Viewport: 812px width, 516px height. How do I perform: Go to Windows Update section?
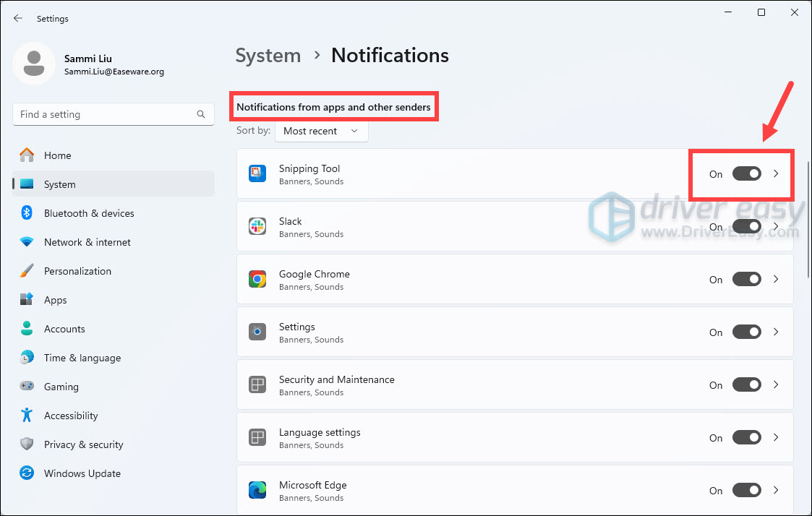(x=82, y=473)
